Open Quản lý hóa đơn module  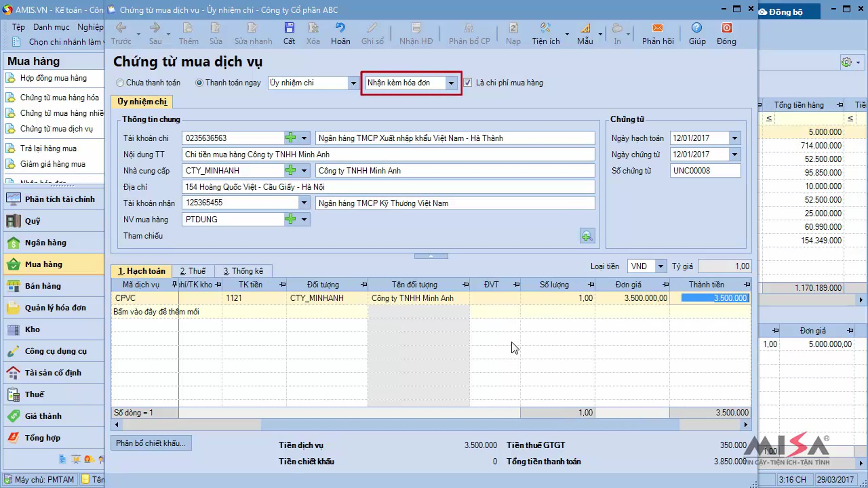click(54, 308)
